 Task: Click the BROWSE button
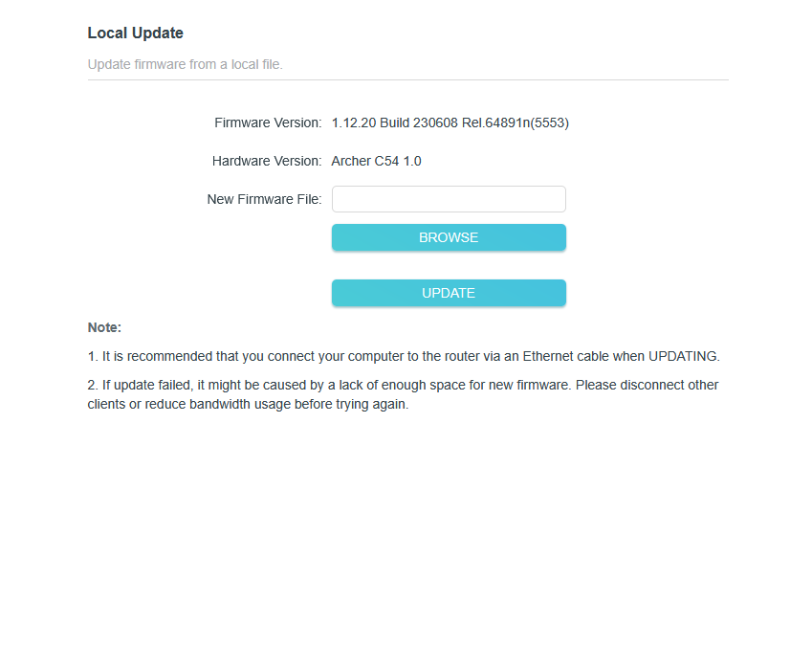coord(449,237)
